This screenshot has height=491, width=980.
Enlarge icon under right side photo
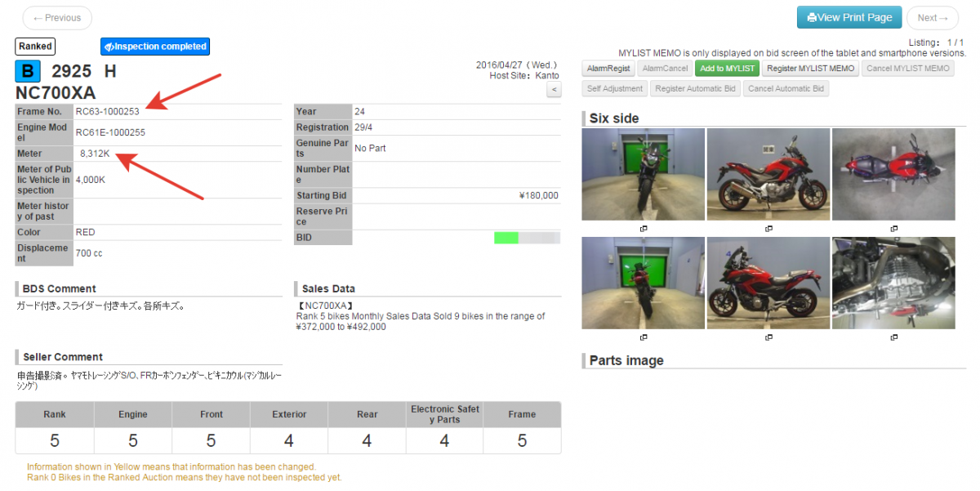(768, 228)
